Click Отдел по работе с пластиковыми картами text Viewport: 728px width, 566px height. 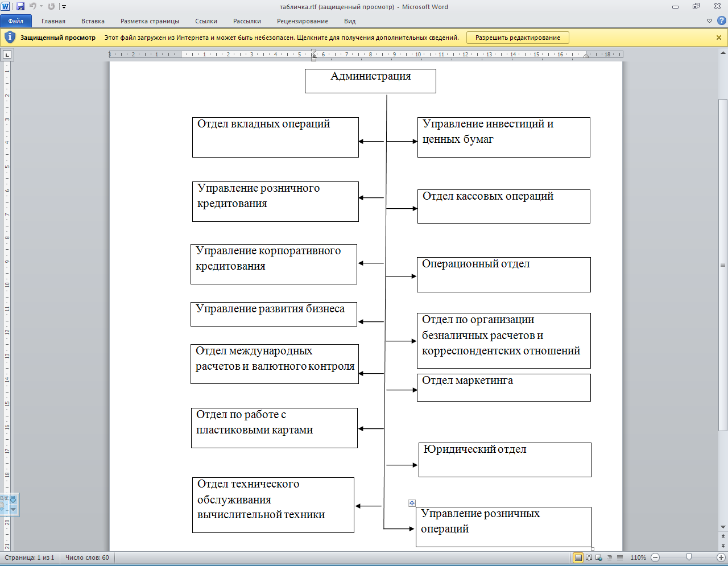click(255, 422)
